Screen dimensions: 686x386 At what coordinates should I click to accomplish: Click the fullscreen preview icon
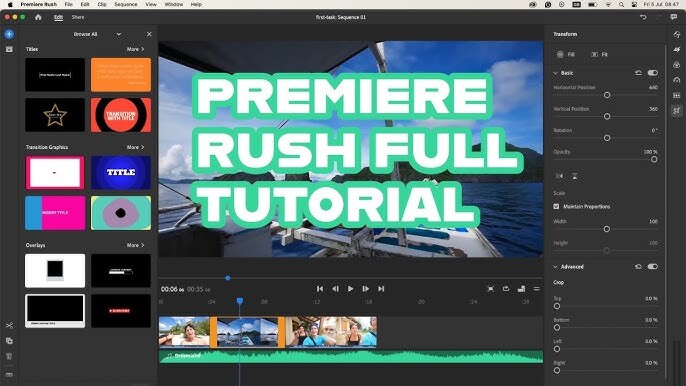tap(490, 289)
